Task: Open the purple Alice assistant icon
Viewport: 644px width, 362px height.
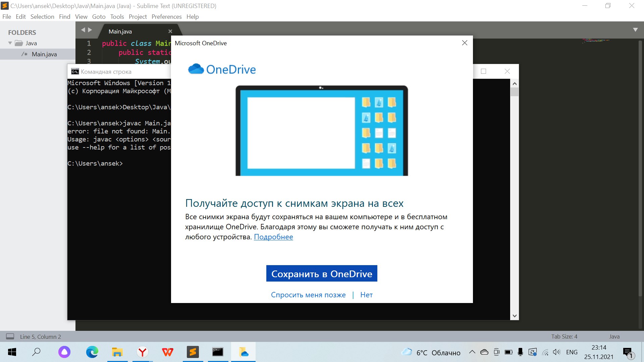Action: point(64,352)
